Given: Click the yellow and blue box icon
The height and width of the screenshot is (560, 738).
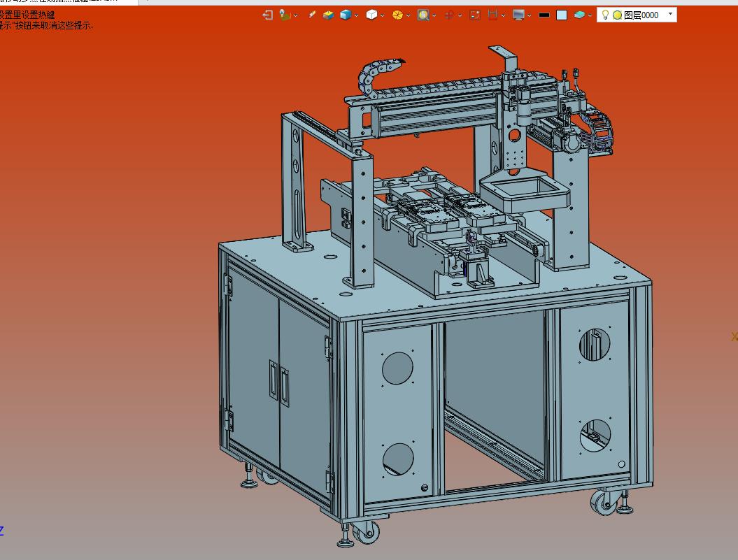Looking at the screenshot, I should (x=328, y=15).
